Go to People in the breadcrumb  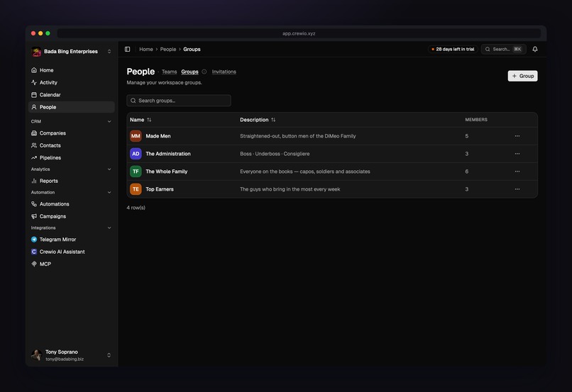pyautogui.click(x=168, y=49)
